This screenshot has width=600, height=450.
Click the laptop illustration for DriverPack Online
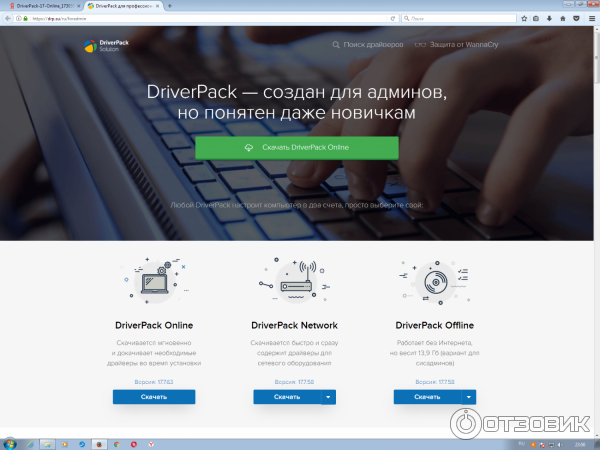pos(155,281)
